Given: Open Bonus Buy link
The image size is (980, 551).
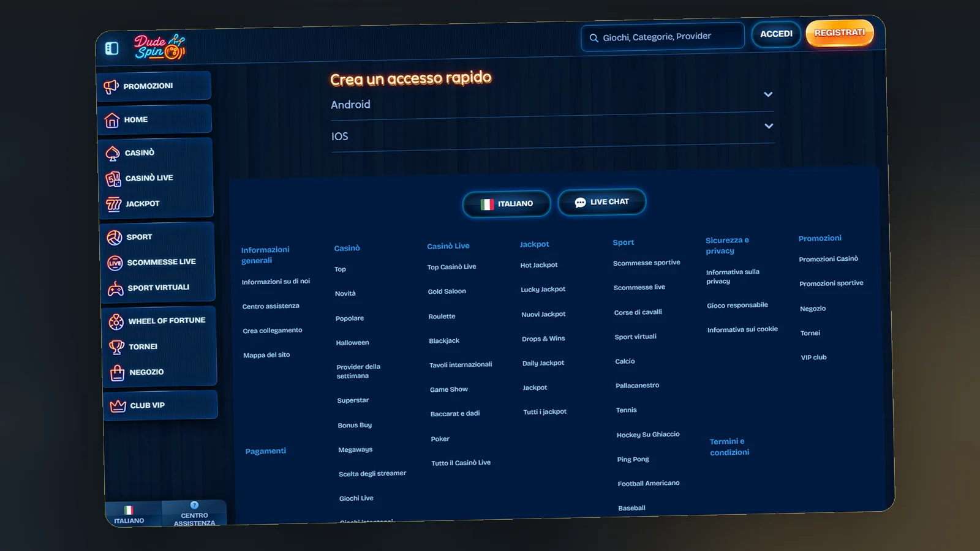Looking at the screenshot, I should (x=355, y=425).
